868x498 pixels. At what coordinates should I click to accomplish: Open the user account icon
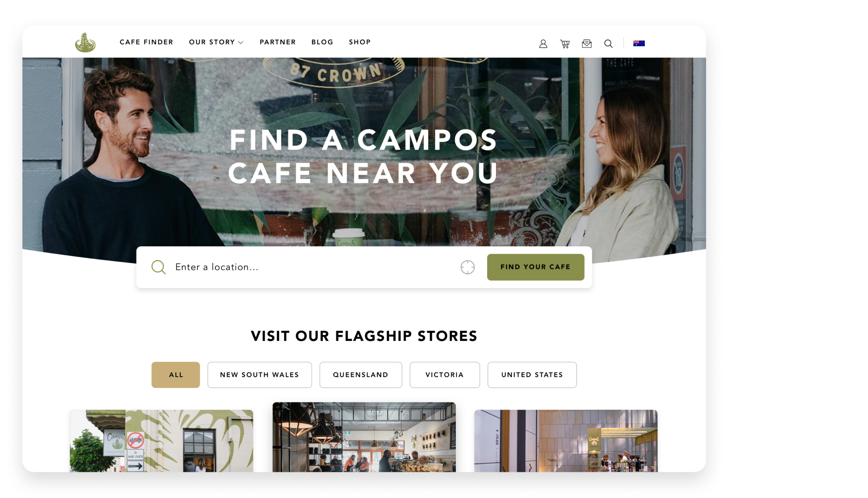click(x=543, y=44)
